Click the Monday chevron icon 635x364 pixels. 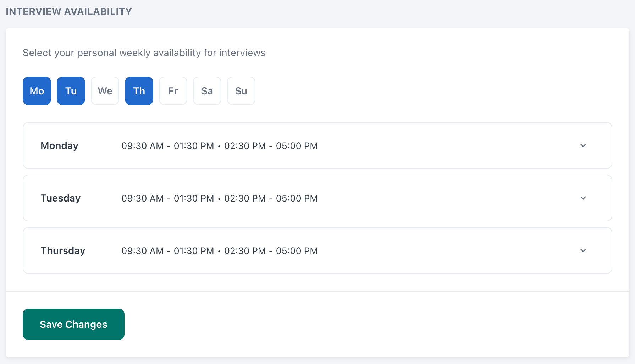pyautogui.click(x=583, y=145)
